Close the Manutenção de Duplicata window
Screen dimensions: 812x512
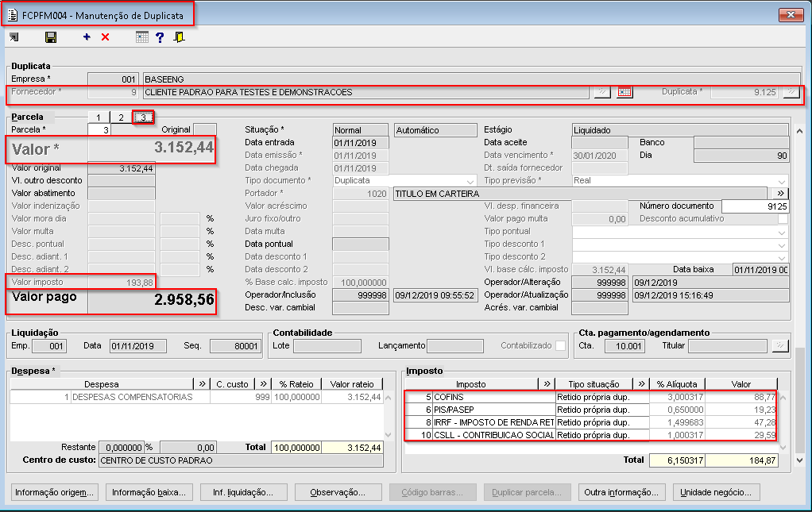(791, 14)
